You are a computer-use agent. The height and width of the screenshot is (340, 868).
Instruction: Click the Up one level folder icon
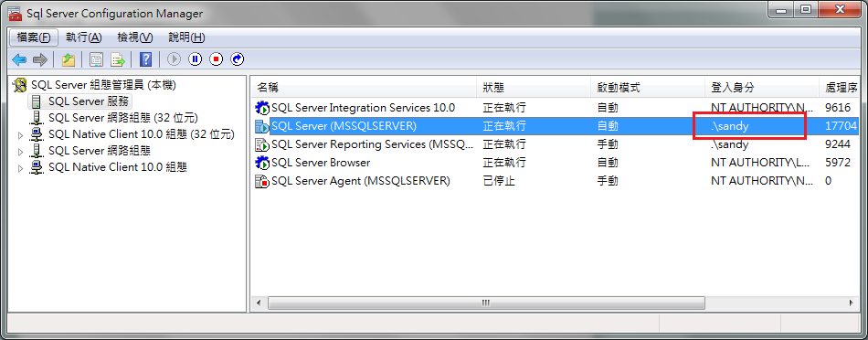[69, 59]
